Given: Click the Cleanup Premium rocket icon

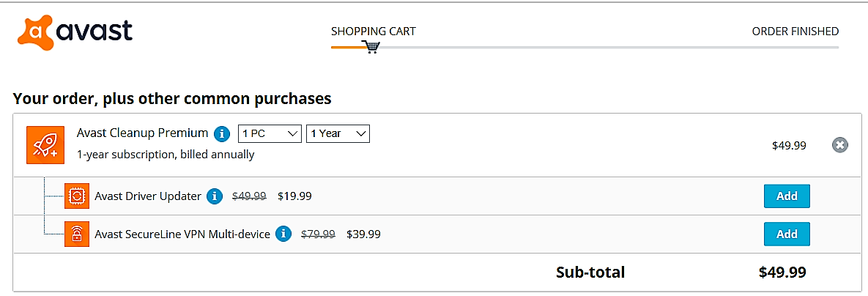Looking at the screenshot, I should pos(45,145).
